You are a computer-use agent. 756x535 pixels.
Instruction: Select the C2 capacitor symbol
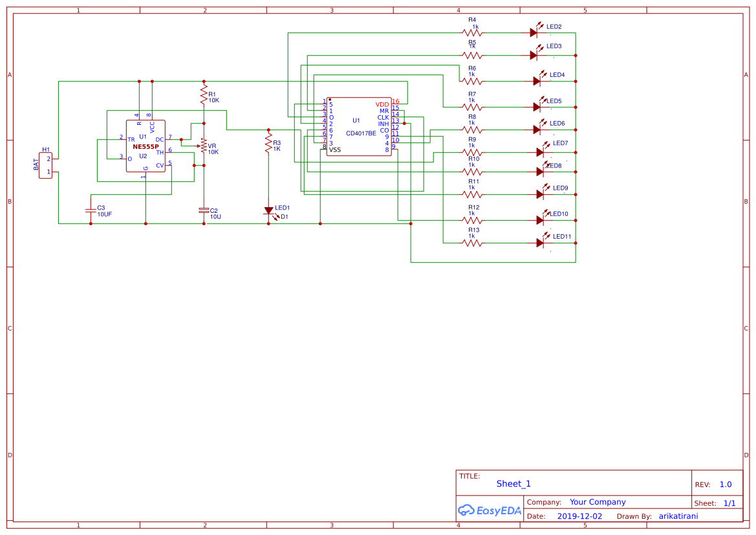204,210
